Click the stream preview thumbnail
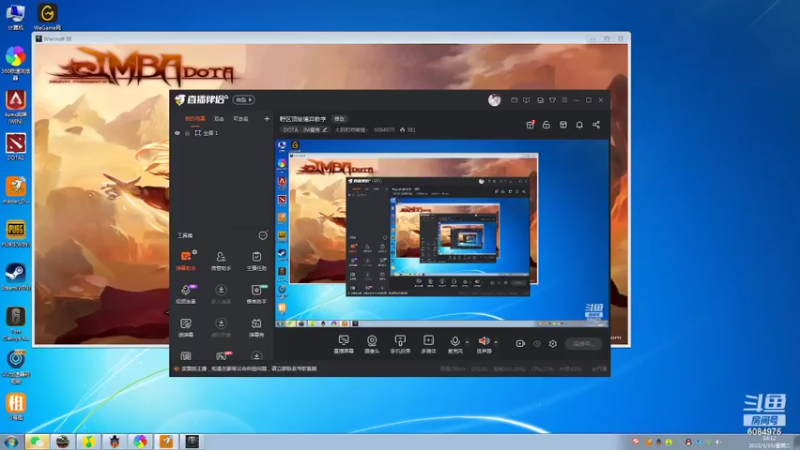 (x=442, y=233)
